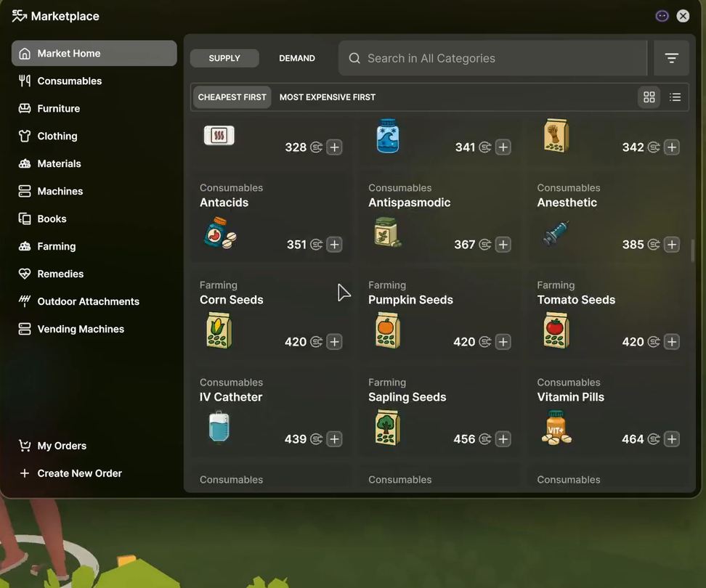Switch to list view layout

click(675, 97)
